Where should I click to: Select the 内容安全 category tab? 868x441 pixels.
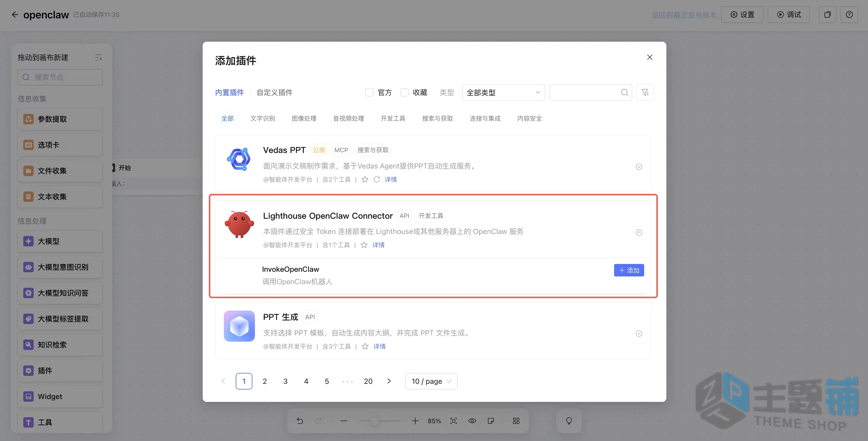click(530, 118)
